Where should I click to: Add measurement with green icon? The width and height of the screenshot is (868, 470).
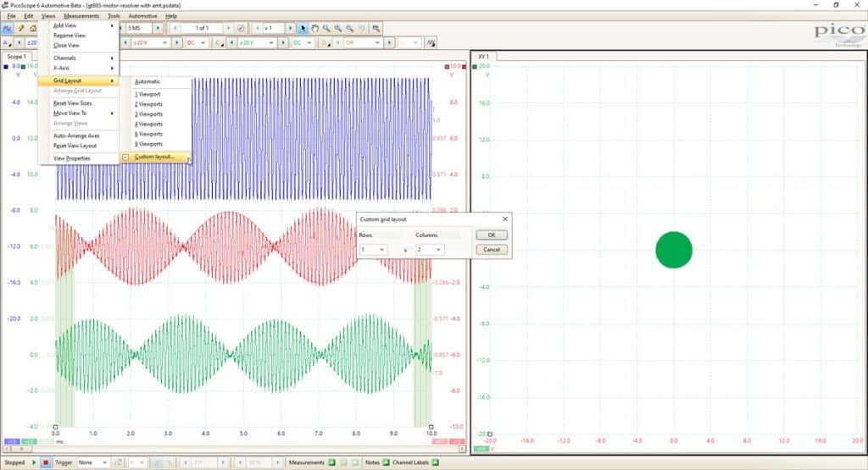click(332, 462)
